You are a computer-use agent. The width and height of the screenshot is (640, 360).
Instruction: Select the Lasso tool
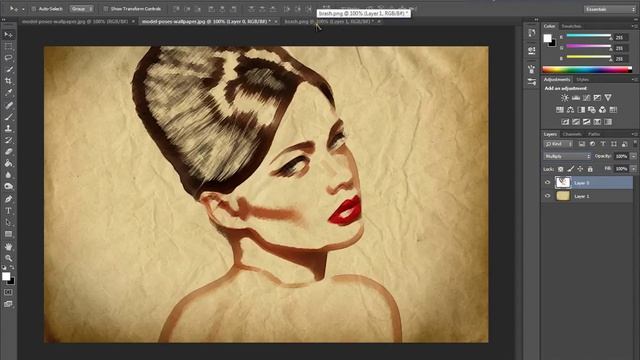coord(8,58)
